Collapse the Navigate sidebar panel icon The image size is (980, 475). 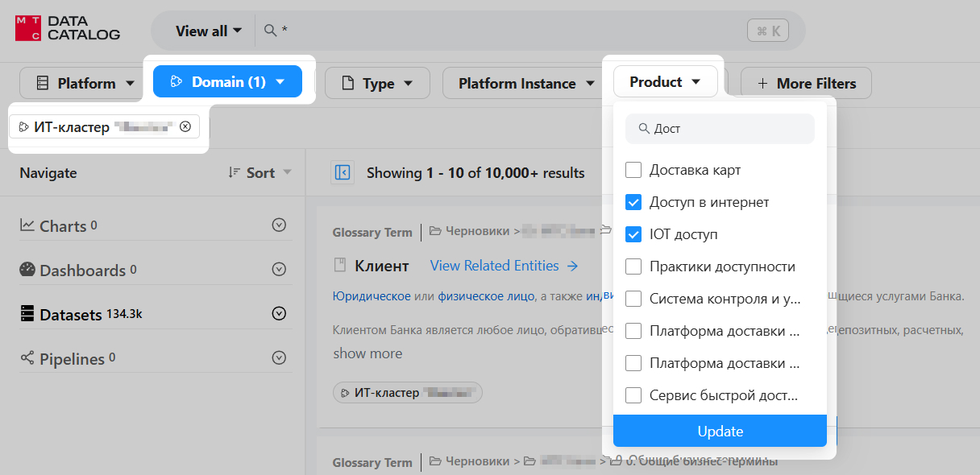pyautogui.click(x=343, y=172)
